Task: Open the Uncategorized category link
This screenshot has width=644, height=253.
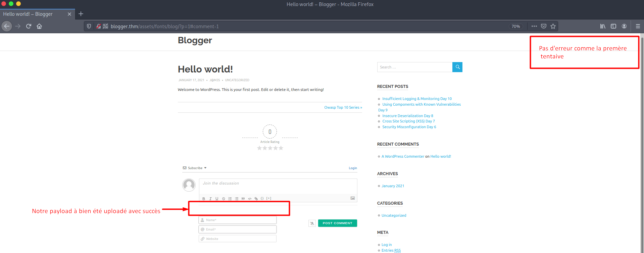Action: tap(394, 215)
